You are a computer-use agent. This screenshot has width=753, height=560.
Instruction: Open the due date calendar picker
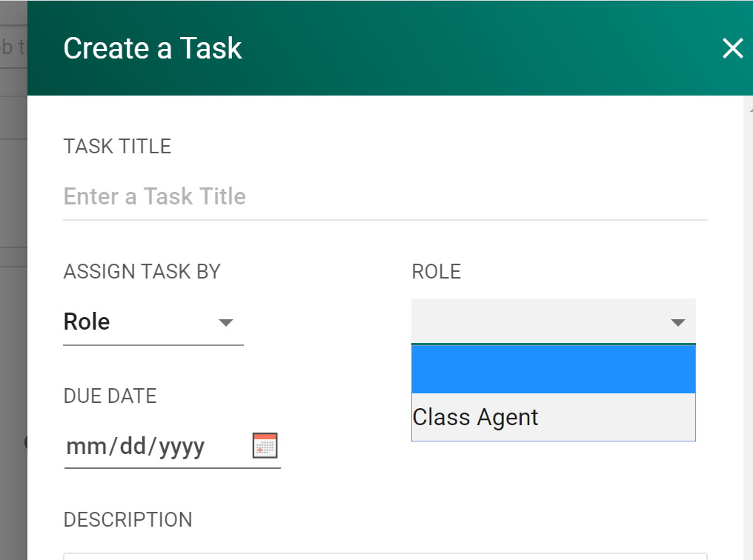tap(265, 446)
